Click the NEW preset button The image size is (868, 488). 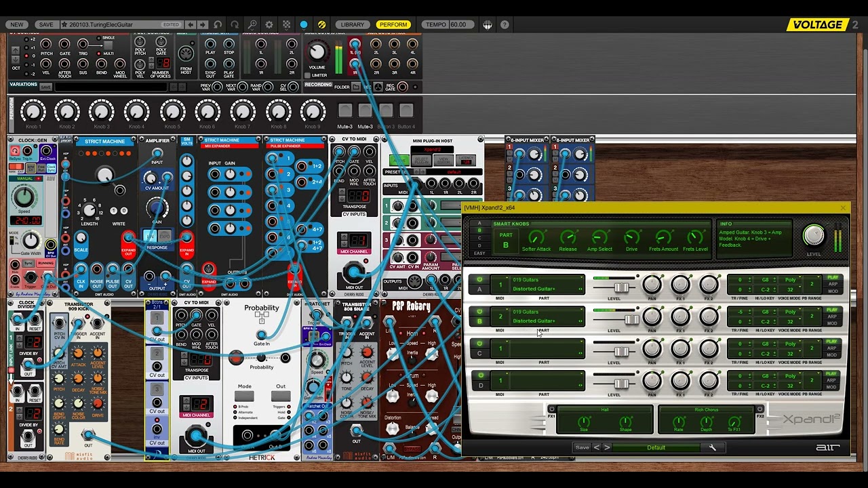(17, 24)
